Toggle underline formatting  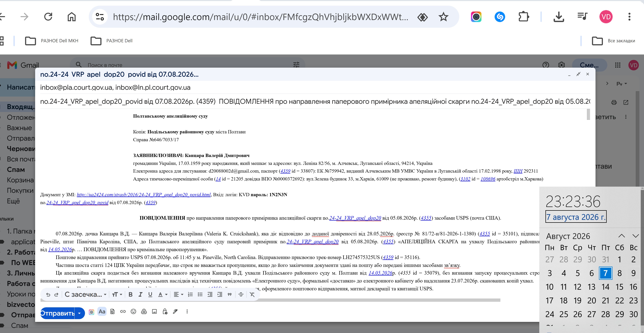[150, 294]
